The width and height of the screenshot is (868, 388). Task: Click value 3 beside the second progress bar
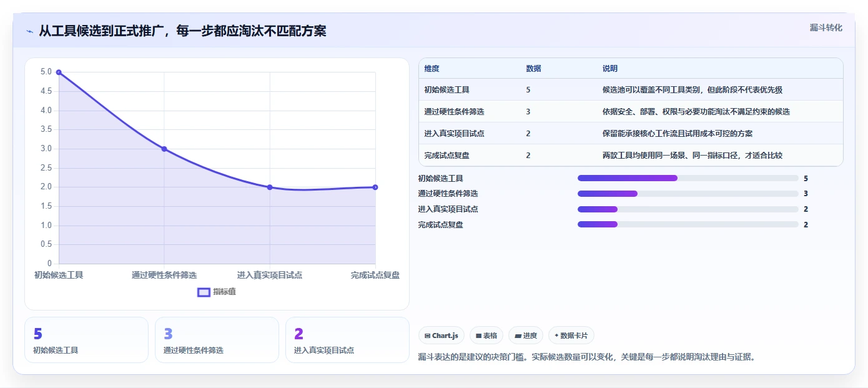pos(806,194)
